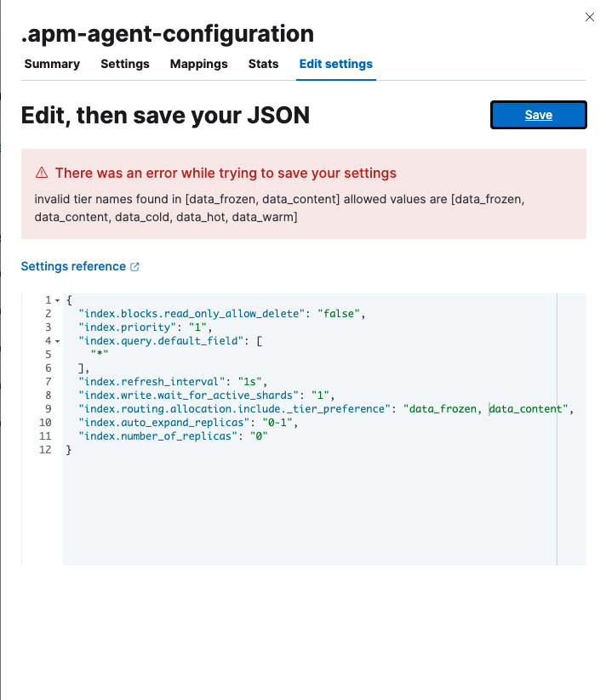Click the "data_frozen, data_content" value

tap(485, 409)
